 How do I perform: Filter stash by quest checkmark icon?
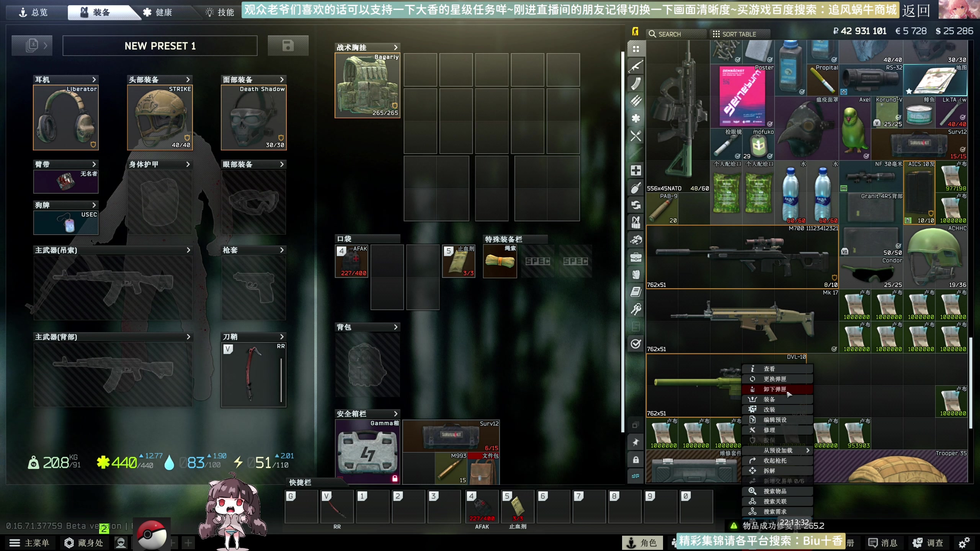click(635, 344)
